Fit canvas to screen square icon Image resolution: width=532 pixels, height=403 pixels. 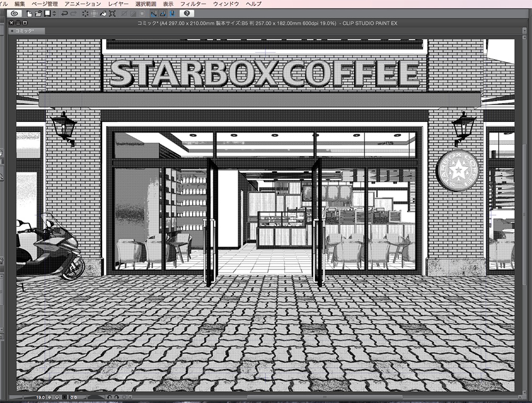pos(64,397)
